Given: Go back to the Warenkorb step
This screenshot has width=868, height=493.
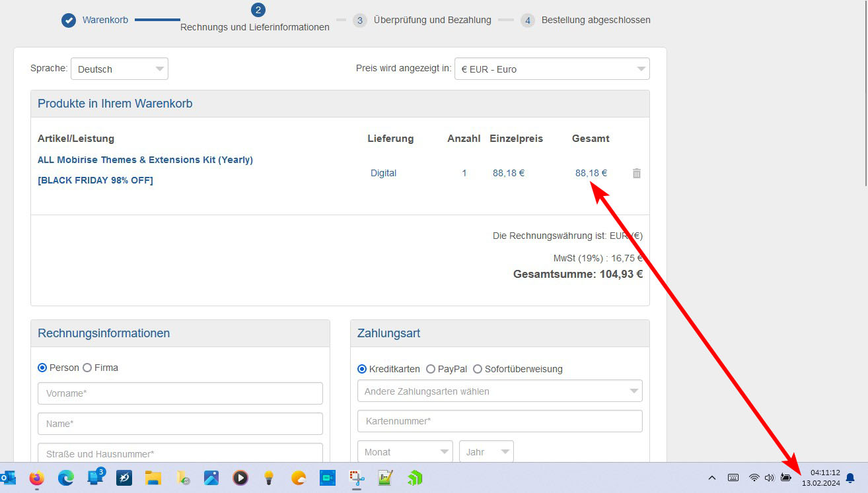Looking at the screenshot, I should [104, 20].
